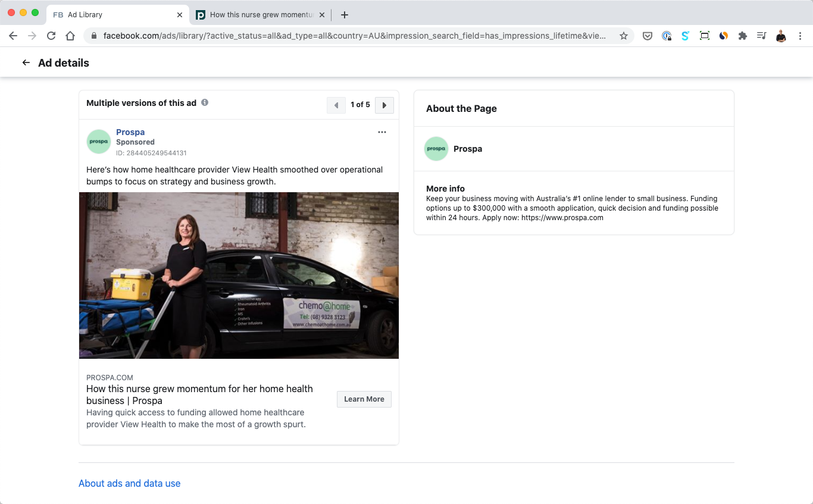Click the Prospa logo in the ad

tap(99, 142)
